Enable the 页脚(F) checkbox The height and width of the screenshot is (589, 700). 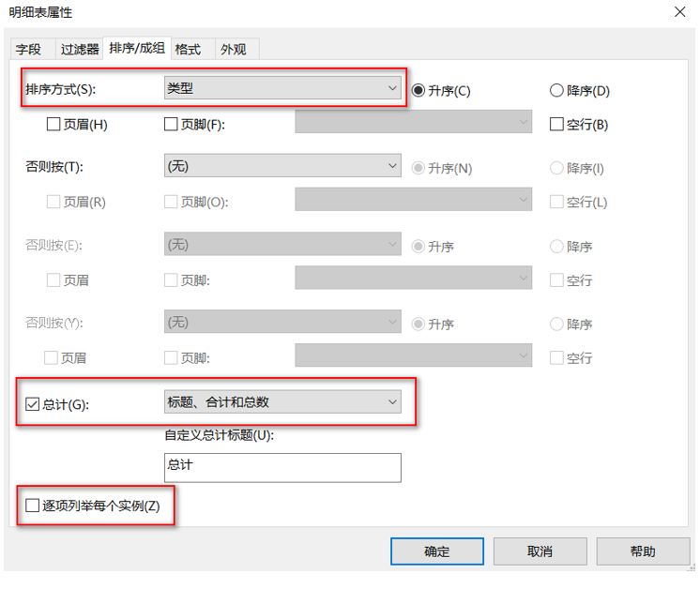pyautogui.click(x=171, y=124)
